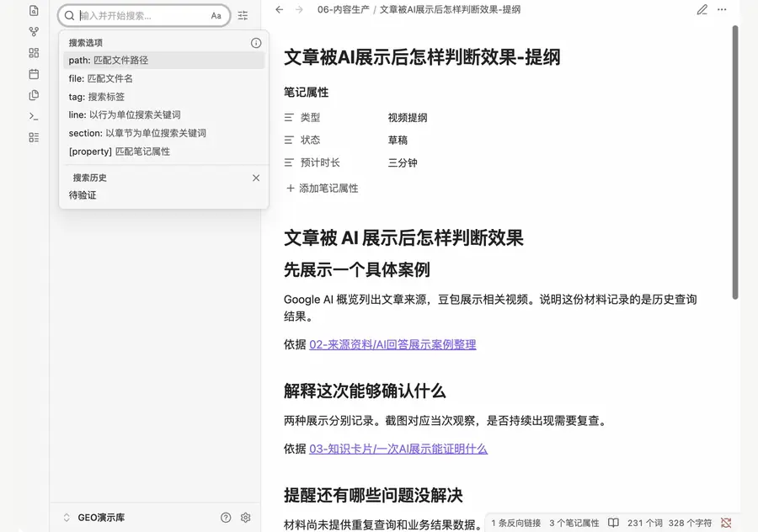Open more options three-dot menu
This screenshot has height=532, width=758.
722,9
